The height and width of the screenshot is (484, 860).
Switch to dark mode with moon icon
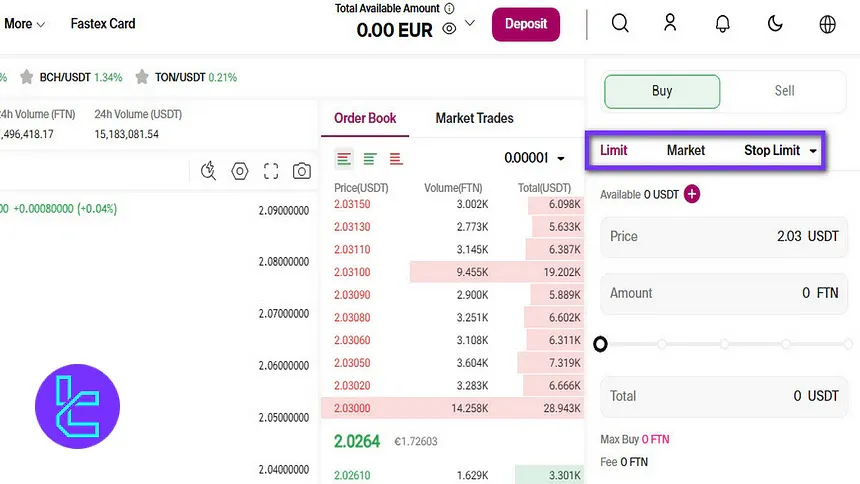pos(774,24)
